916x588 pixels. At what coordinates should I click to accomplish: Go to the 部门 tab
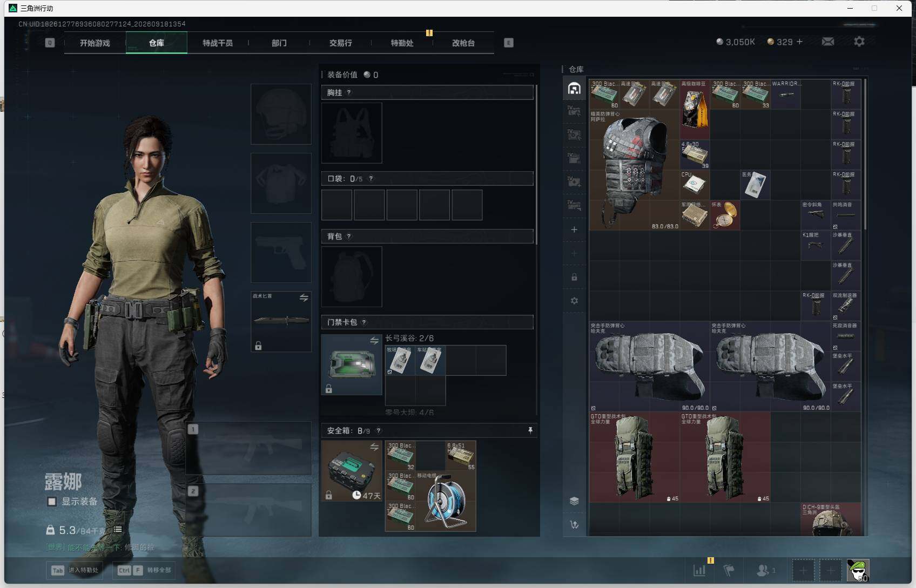[x=279, y=43]
